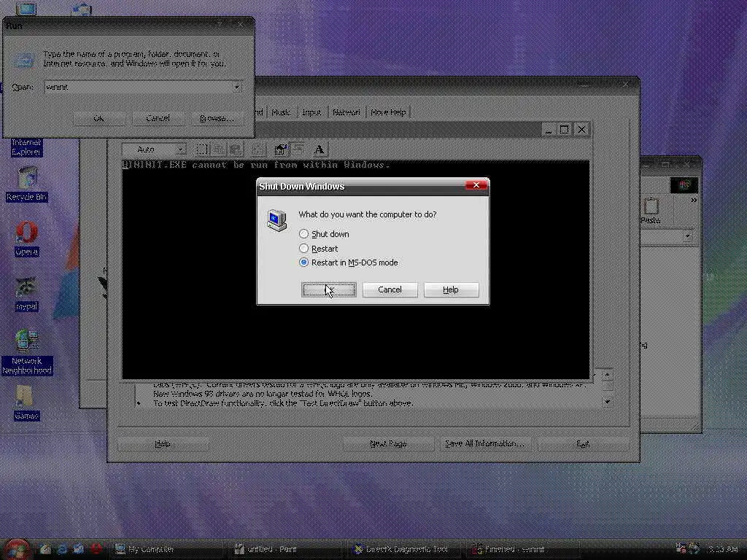Image resolution: width=747 pixels, height=560 pixels.
Task: Click Save All Information... in DirectX Diagnostic Tool
Action: point(484,444)
